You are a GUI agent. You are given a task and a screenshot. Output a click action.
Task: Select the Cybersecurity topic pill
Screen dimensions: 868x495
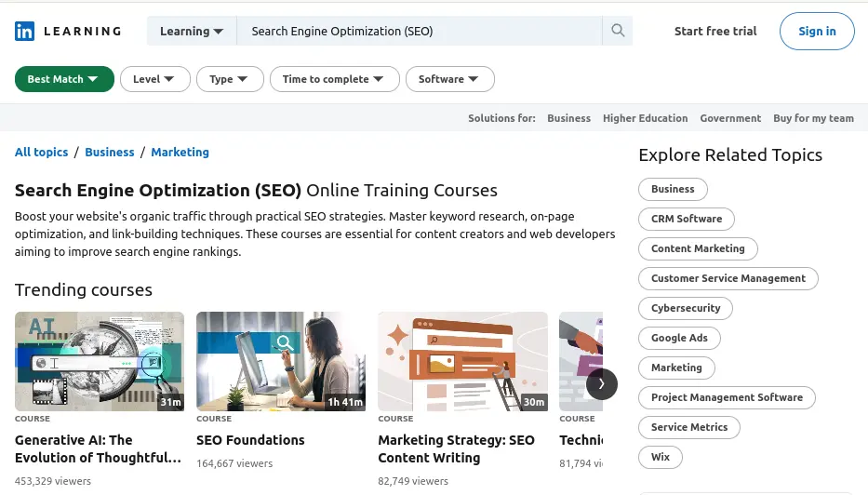coord(686,308)
